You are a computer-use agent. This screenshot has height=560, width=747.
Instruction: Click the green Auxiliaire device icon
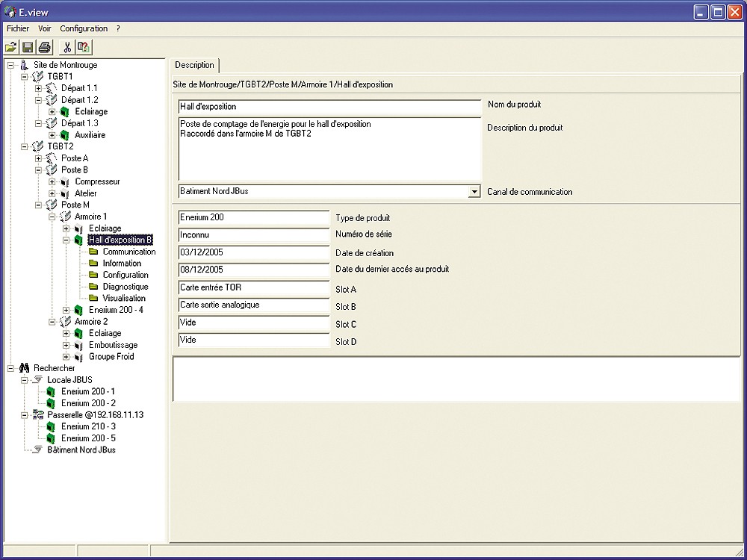(x=65, y=134)
